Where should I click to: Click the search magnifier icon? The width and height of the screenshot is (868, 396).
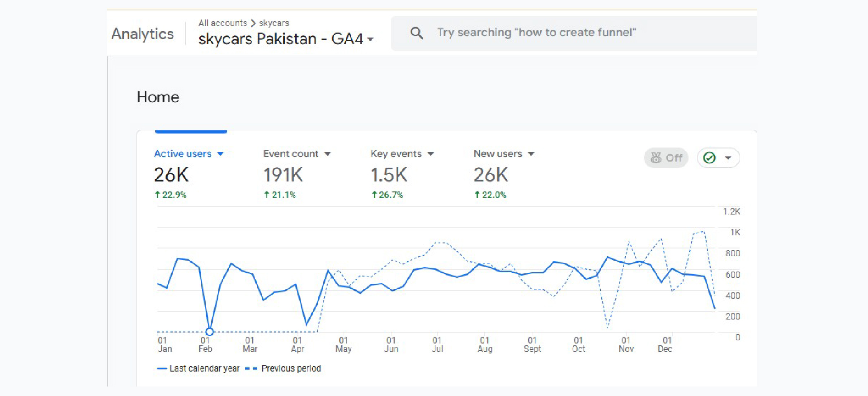pos(416,33)
